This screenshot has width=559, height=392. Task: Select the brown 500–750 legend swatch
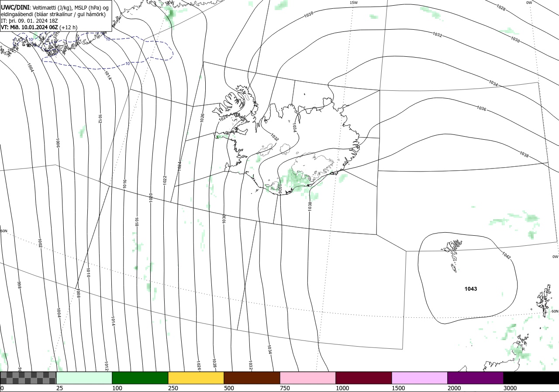[x=252, y=378]
